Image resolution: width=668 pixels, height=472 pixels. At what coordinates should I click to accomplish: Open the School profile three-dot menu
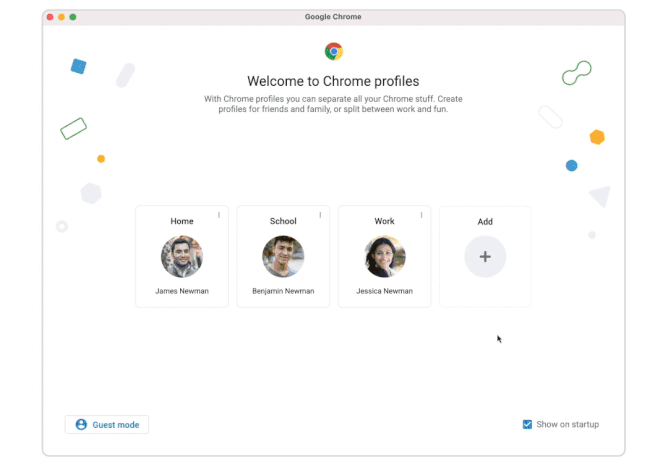(x=321, y=215)
